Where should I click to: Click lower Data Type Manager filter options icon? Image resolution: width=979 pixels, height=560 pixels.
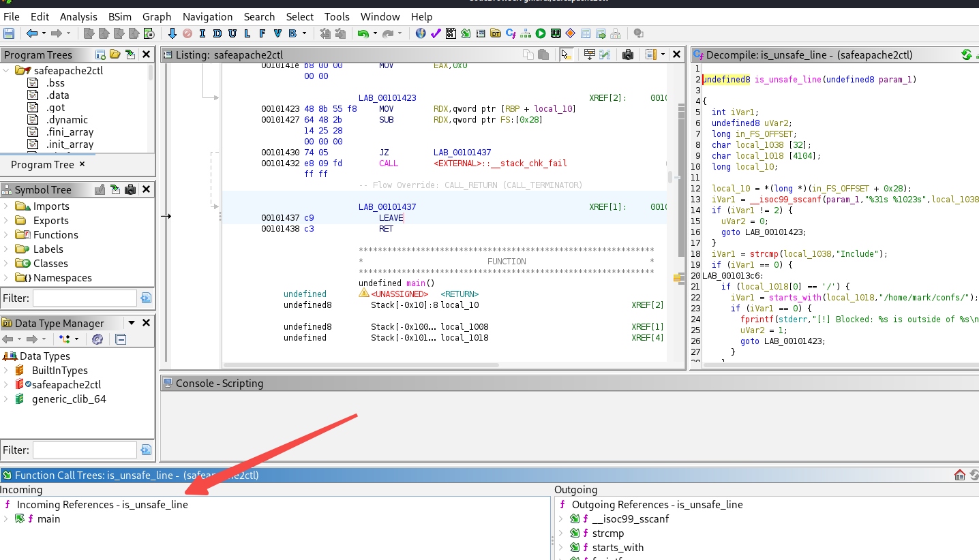tap(145, 450)
